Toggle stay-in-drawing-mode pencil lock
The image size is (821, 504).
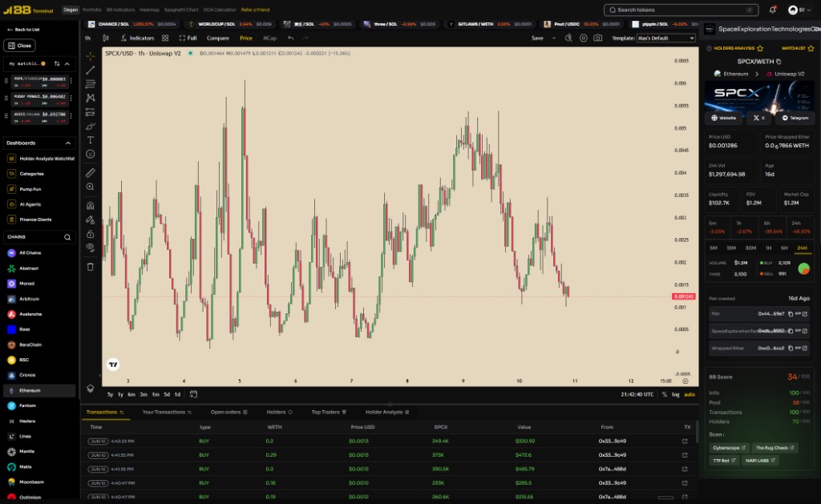90,220
